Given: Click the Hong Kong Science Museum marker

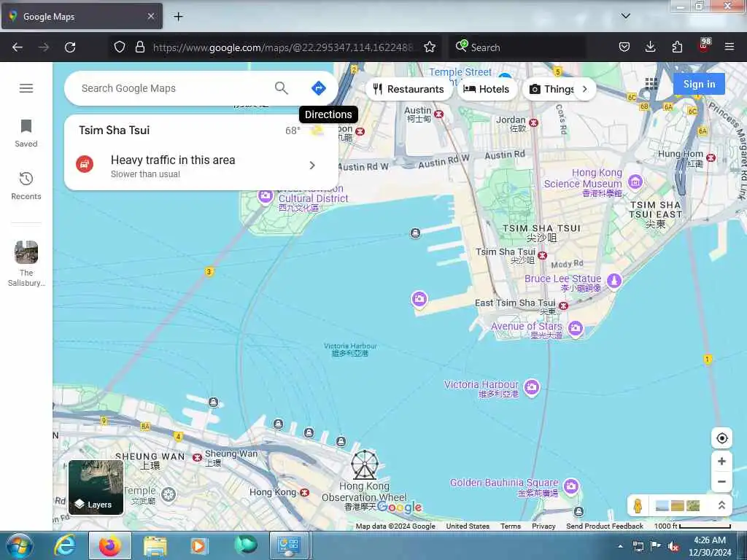Looking at the screenshot, I should (x=635, y=182).
